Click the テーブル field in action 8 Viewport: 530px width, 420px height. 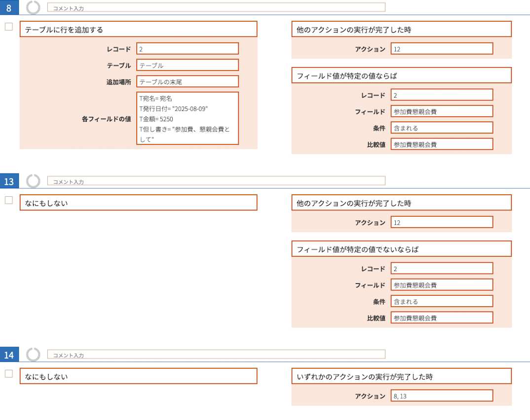coord(188,65)
